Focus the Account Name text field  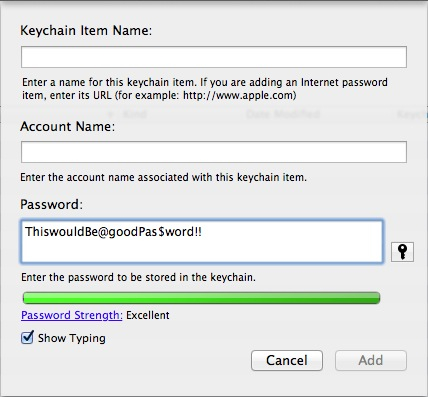click(x=214, y=152)
